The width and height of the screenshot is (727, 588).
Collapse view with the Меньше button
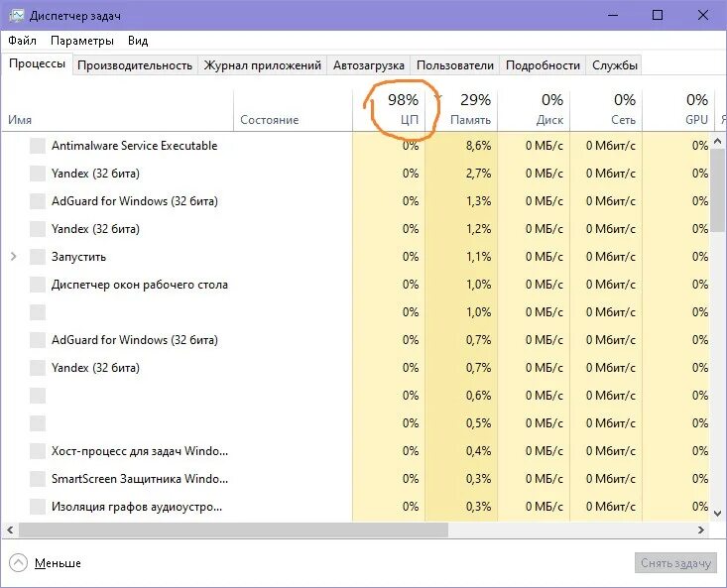point(45,563)
